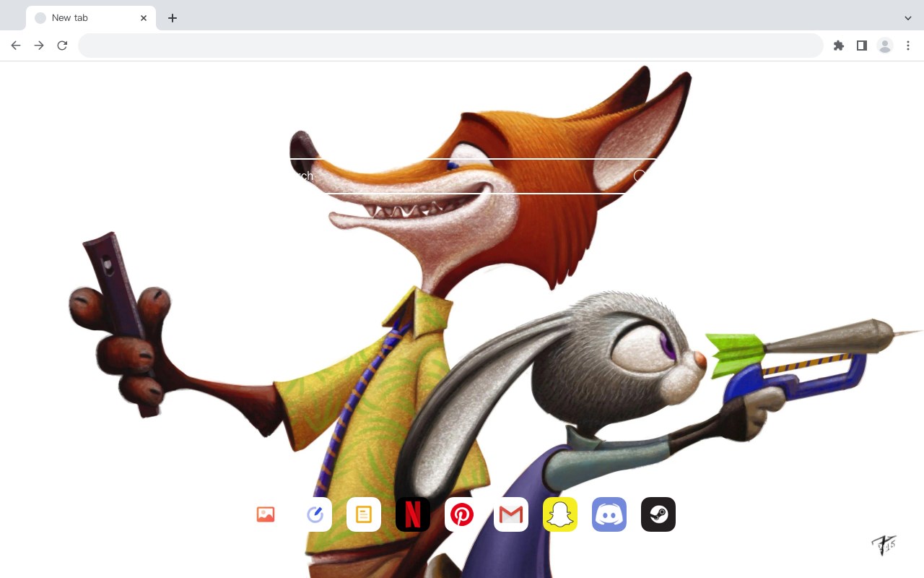Open a new tab with the plus button

172,18
